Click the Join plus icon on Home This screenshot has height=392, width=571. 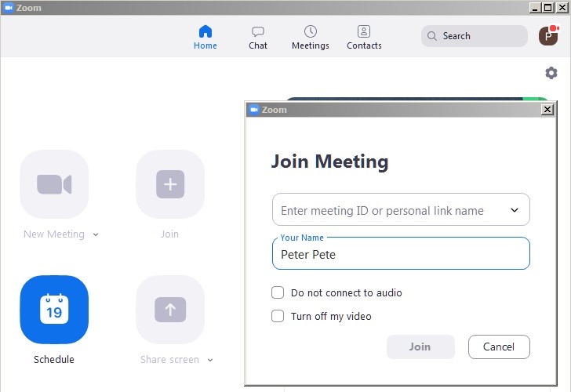click(170, 184)
